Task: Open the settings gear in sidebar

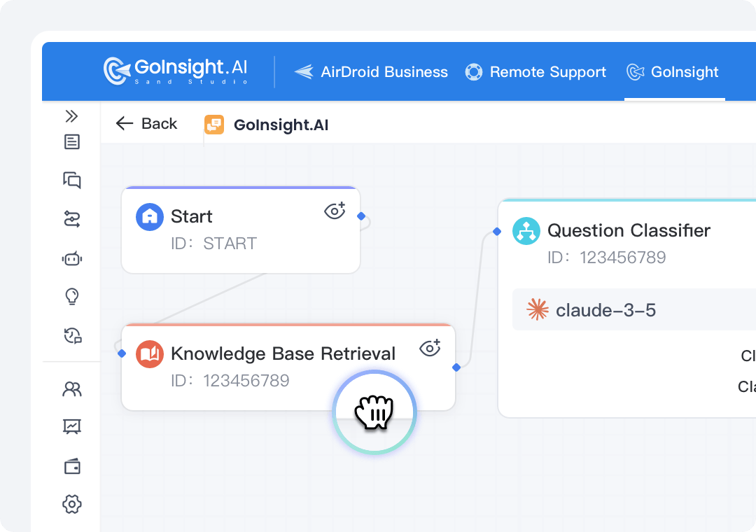Action: pyautogui.click(x=71, y=503)
